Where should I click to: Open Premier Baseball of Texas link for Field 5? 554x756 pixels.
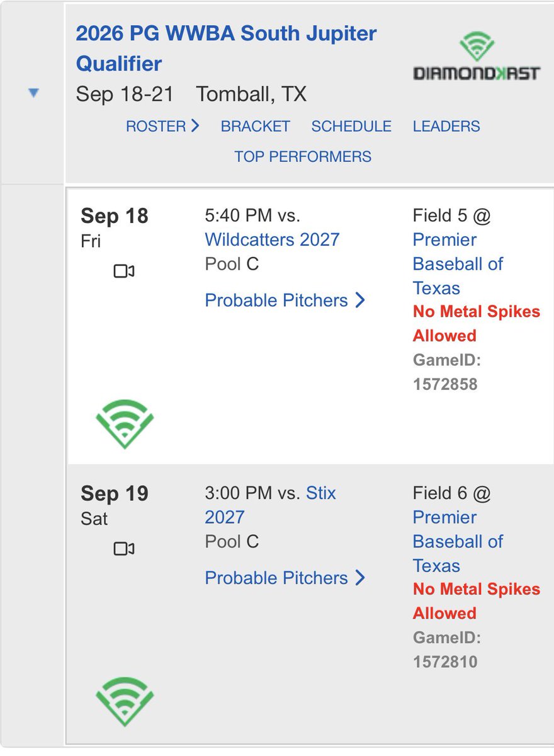tap(458, 263)
